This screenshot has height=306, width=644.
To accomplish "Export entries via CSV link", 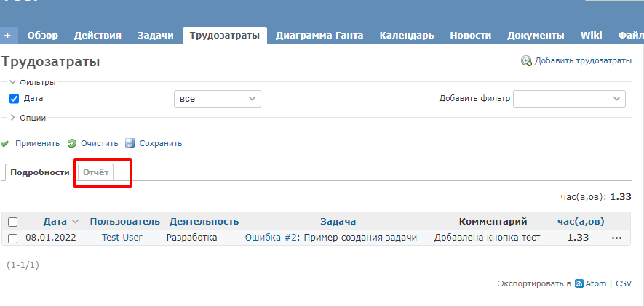I will (624, 284).
